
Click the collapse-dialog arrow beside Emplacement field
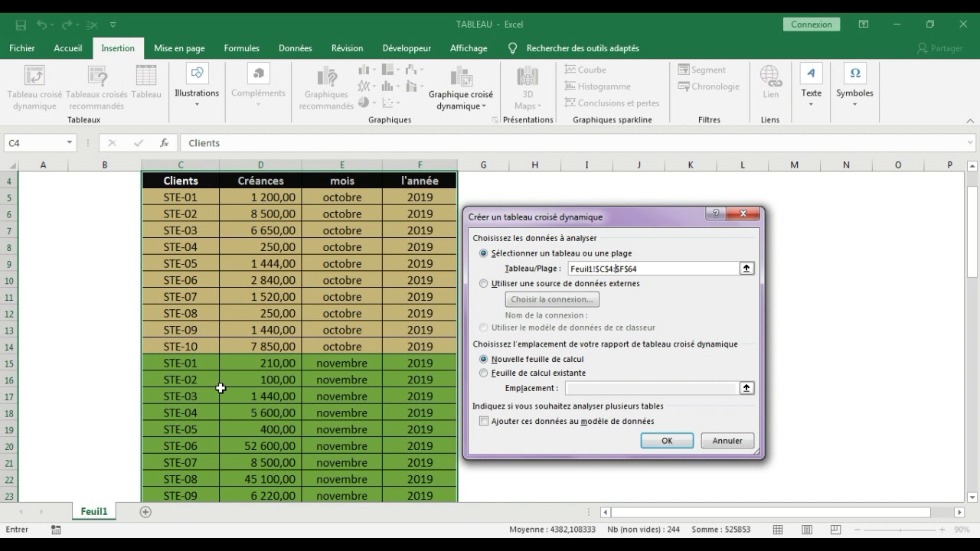point(746,388)
